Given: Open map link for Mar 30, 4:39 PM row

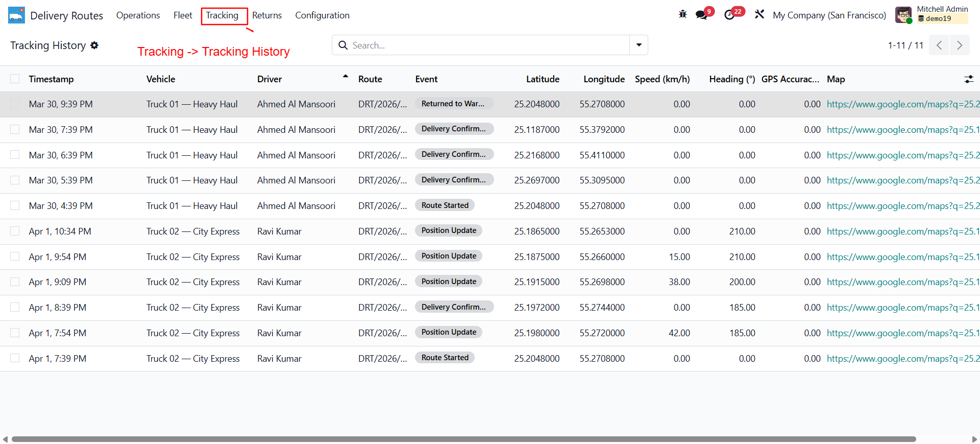Looking at the screenshot, I should click(x=903, y=206).
